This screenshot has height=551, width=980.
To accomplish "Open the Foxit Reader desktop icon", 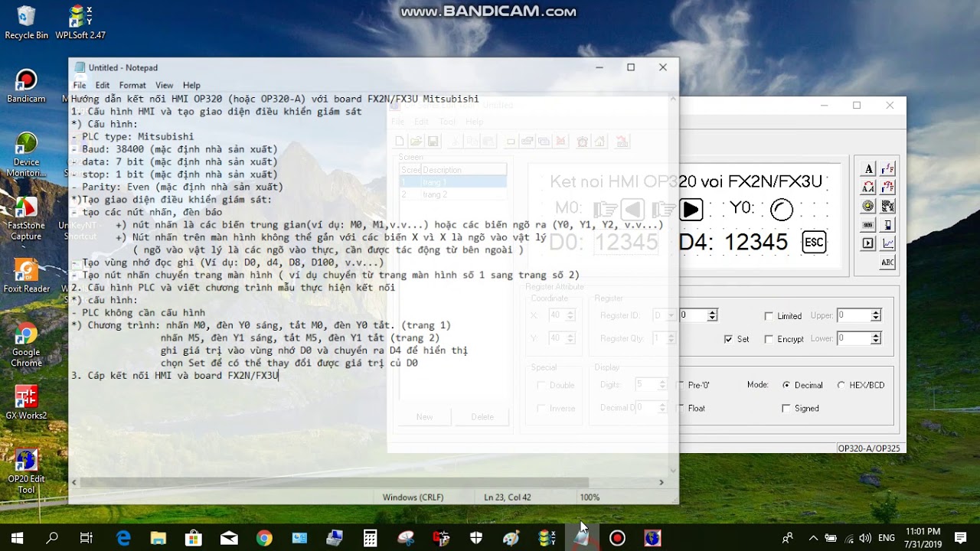I will pos(26,276).
